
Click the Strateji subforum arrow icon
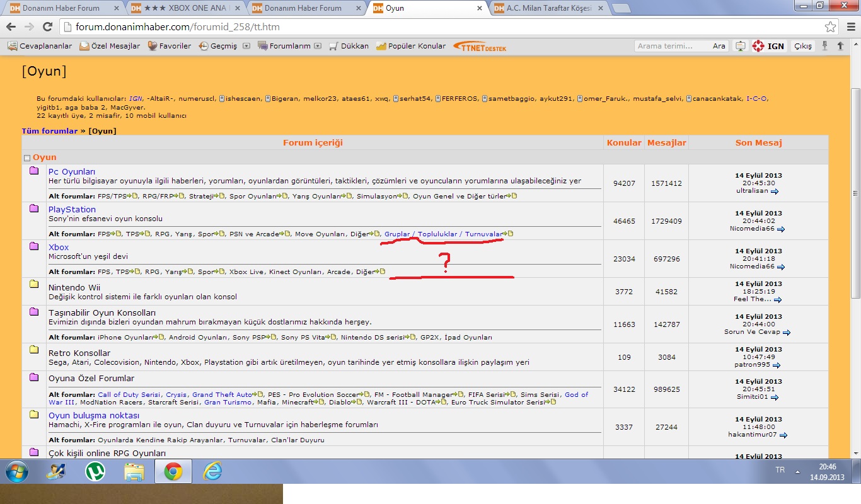click(x=219, y=196)
